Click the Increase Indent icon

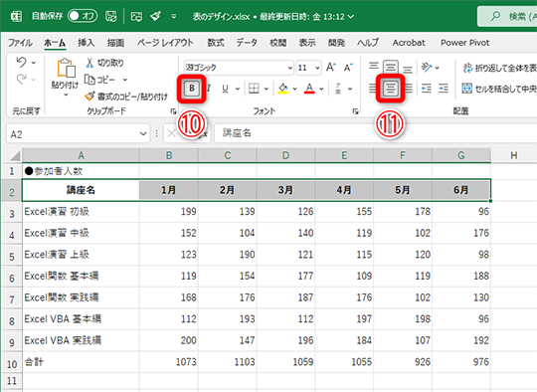(x=444, y=89)
